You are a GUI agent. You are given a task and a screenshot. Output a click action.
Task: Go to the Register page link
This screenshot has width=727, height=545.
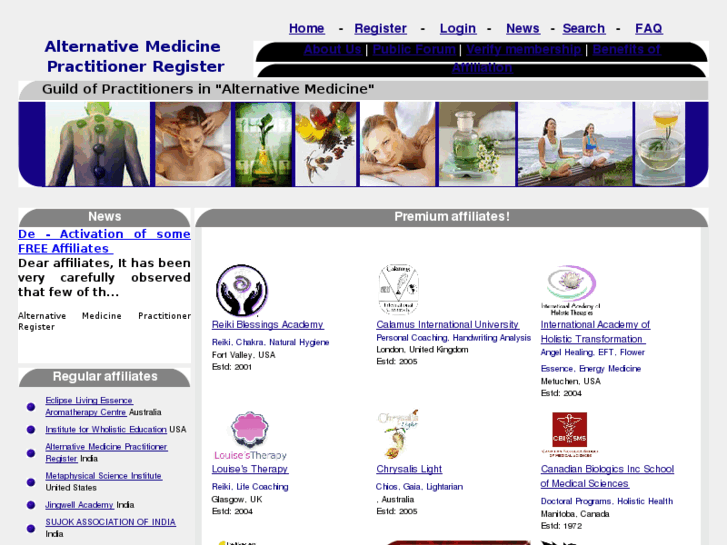(380, 28)
